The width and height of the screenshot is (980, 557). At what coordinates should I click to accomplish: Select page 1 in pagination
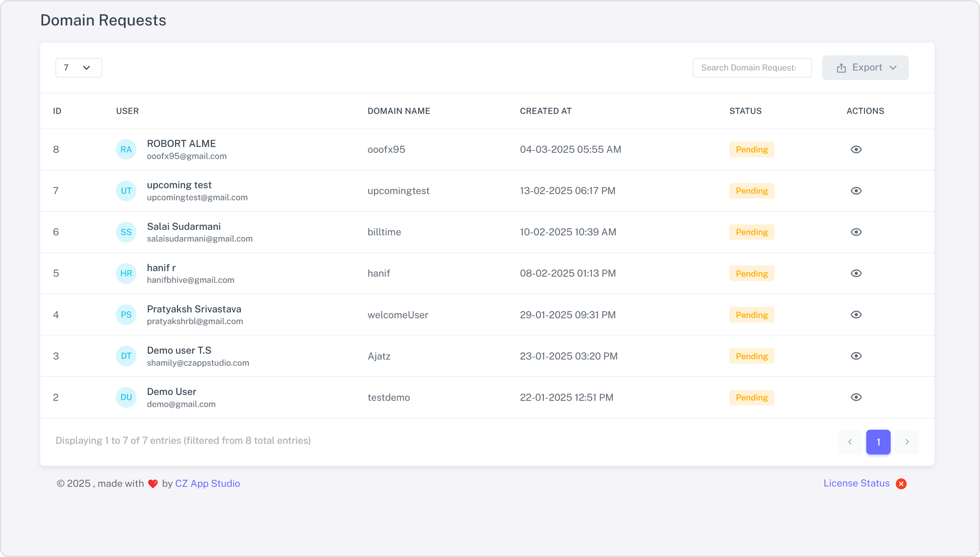point(878,442)
